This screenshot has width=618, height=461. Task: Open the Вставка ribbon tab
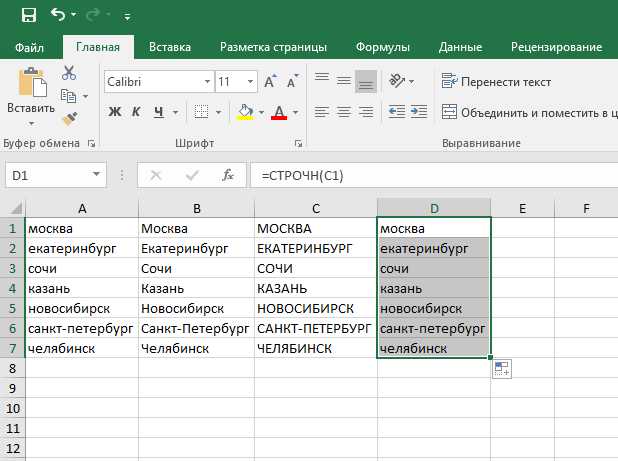click(x=170, y=47)
